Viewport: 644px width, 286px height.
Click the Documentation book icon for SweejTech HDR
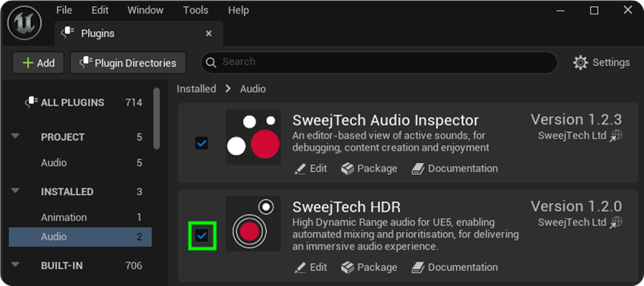click(417, 268)
